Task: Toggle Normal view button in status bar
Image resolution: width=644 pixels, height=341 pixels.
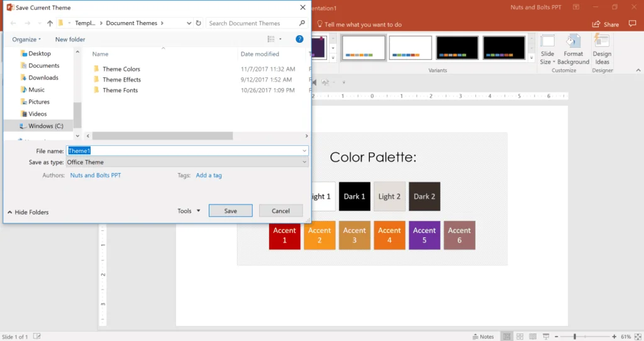Action: coord(507,337)
